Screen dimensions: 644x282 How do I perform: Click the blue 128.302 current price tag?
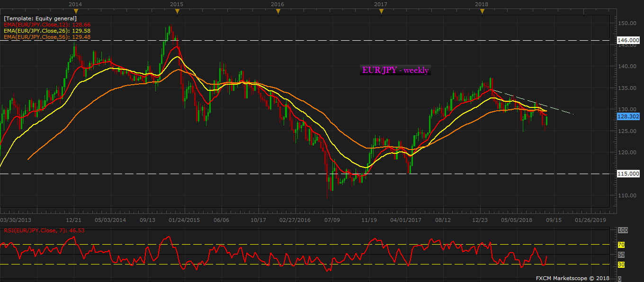coord(628,115)
